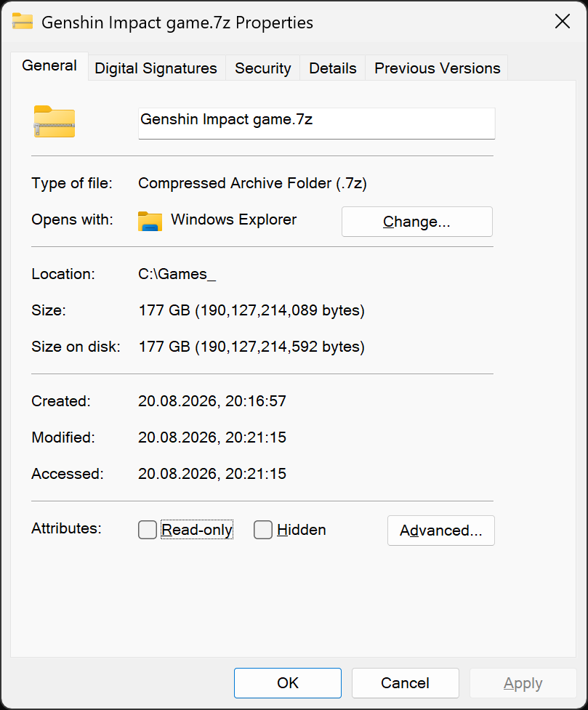This screenshot has height=710, width=588.
Task: Open the Previous Versions tab
Action: pyautogui.click(x=437, y=68)
